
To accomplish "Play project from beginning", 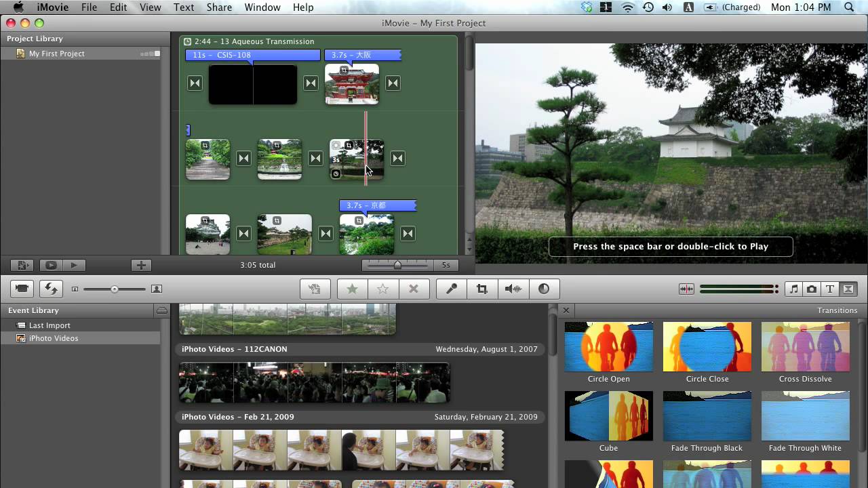I will coord(74,265).
